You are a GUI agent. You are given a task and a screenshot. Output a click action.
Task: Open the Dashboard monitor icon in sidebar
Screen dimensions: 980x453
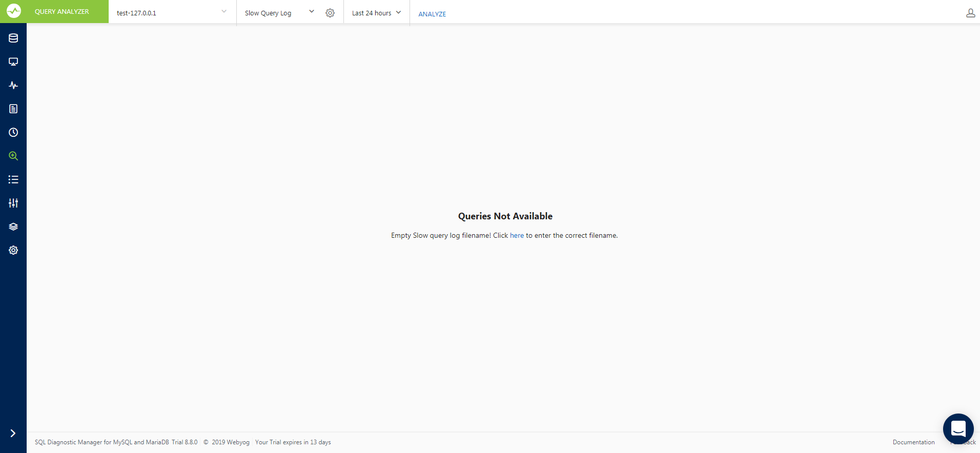(x=13, y=61)
